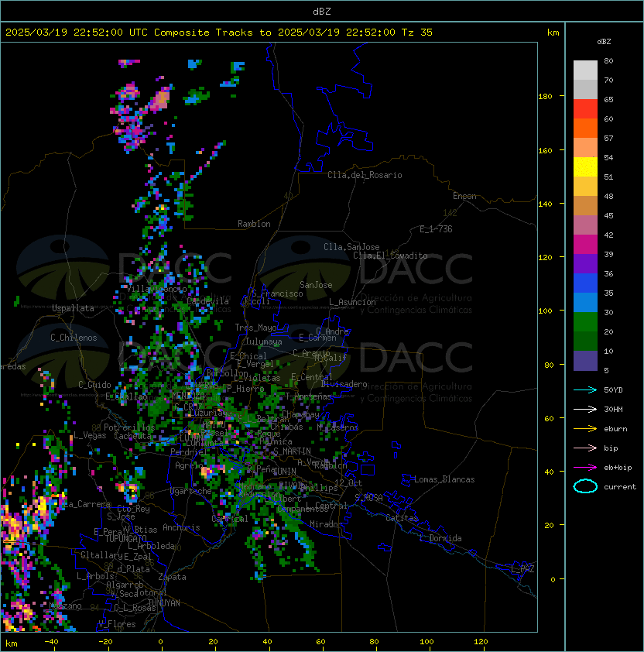Click the '50YD' legend label
Viewport: 644px width, 652px height.
click(613, 390)
